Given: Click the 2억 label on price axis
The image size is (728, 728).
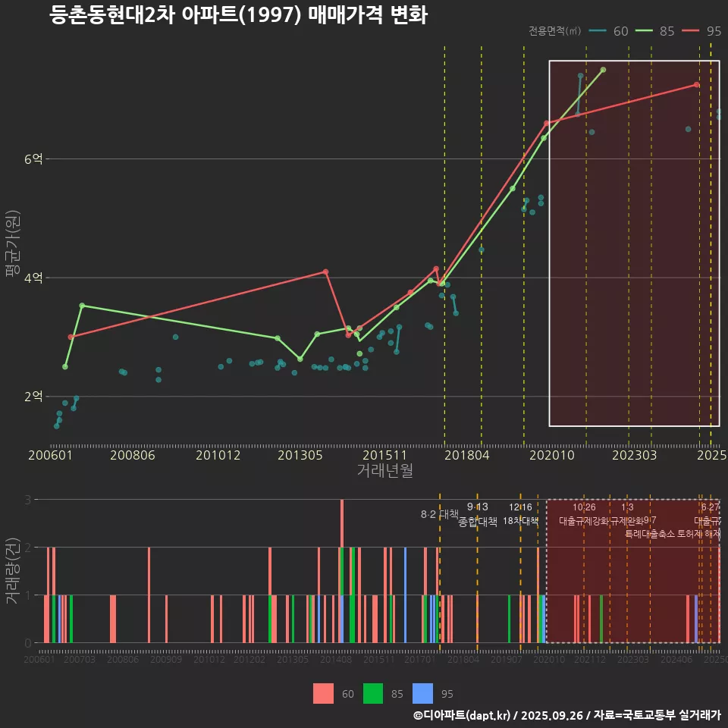Looking at the screenshot, I should [x=33, y=397].
